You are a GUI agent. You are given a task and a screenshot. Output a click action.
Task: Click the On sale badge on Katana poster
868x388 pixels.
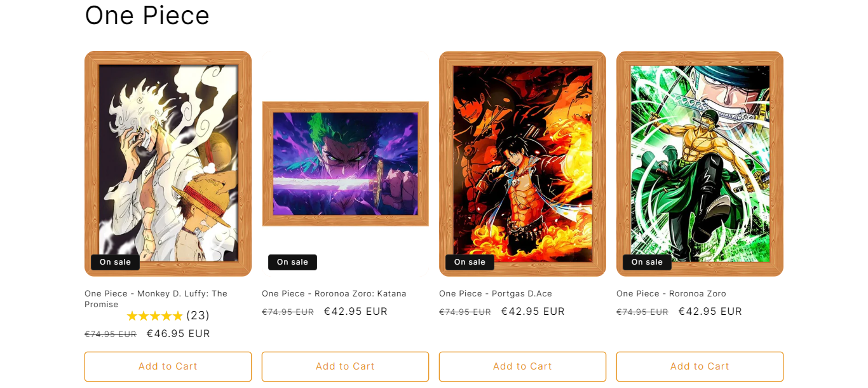[292, 262]
